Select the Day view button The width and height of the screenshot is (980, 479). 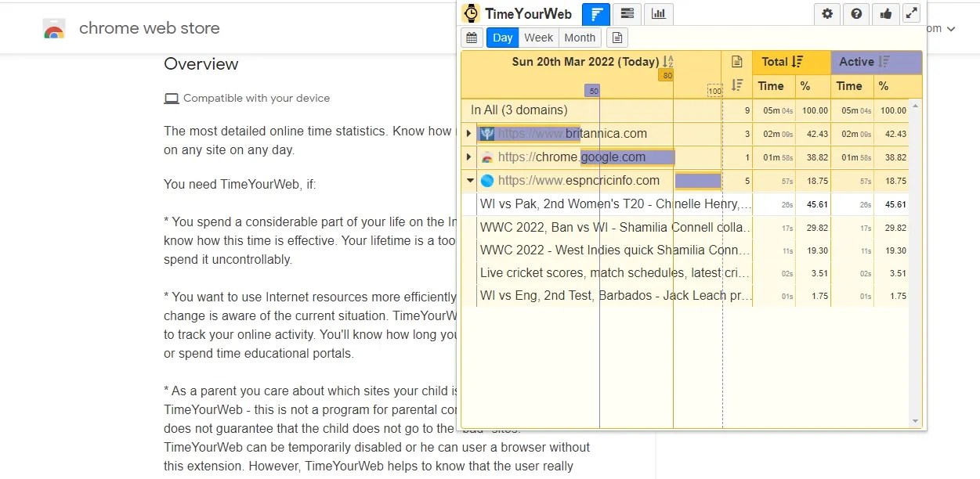[x=501, y=37]
